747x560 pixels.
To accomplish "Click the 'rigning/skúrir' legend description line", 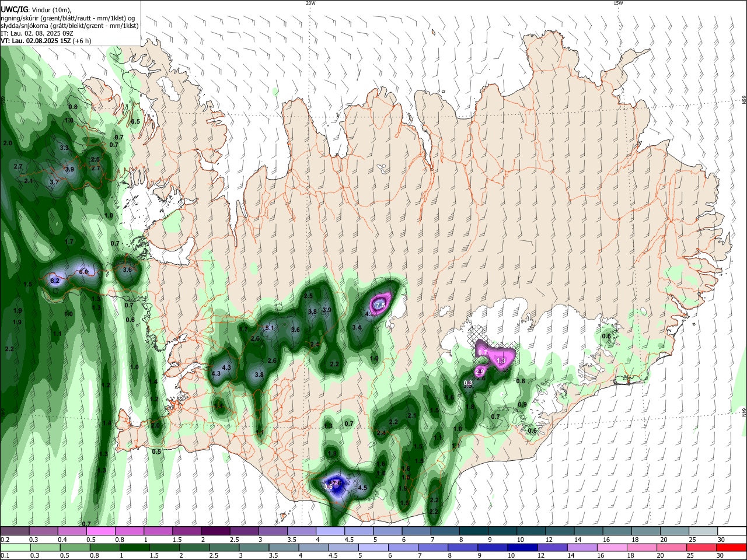I will [x=68, y=17].
